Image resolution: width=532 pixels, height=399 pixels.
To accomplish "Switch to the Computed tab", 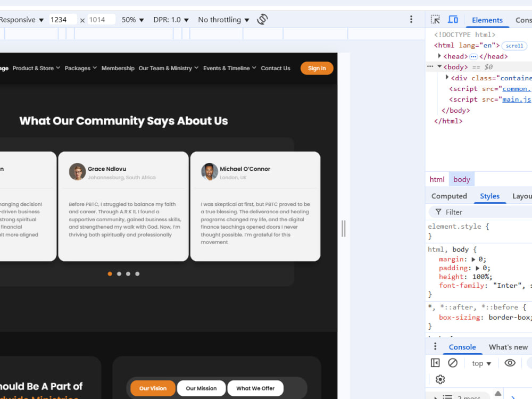I will [449, 196].
